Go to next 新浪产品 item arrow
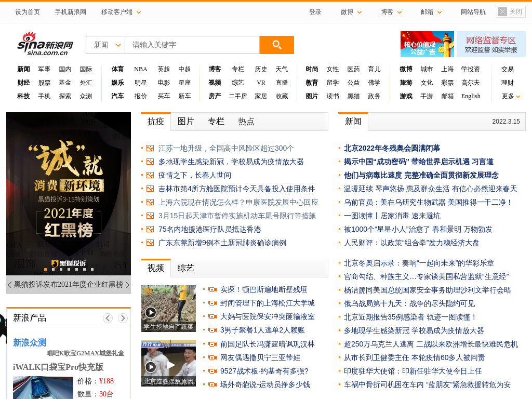Image resolution: width=532 pixels, height=399 pixels. (x=123, y=318)
